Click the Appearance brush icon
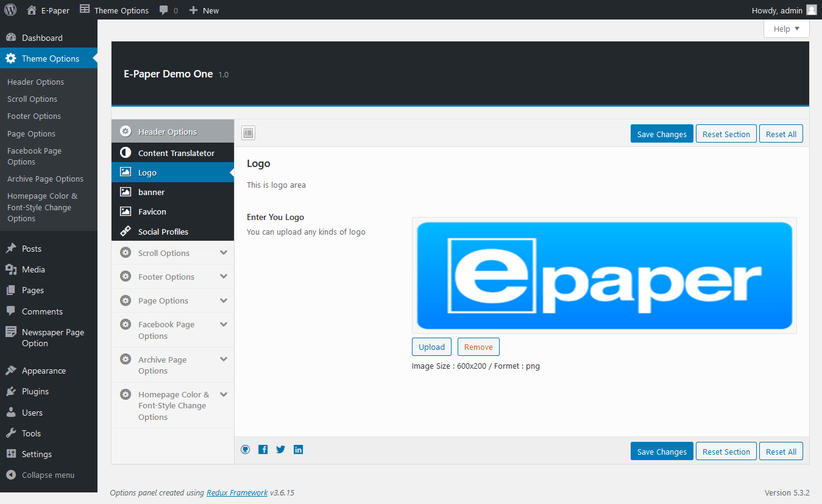This screenshot has width=822, height=504. 11,371
